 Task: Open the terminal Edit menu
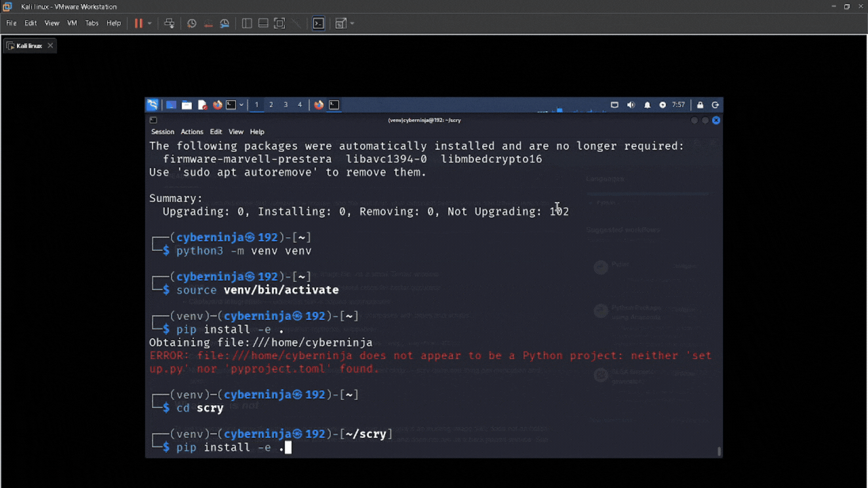(x=216, y=131)
